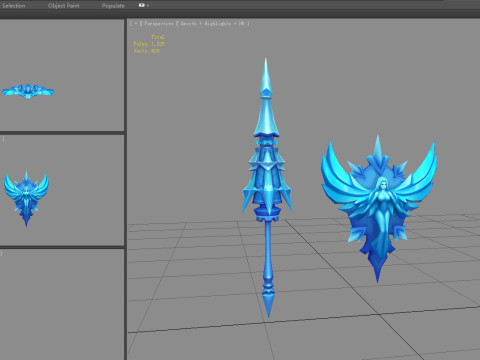Switch to the Object Paint tab

[x=64, y=5]
